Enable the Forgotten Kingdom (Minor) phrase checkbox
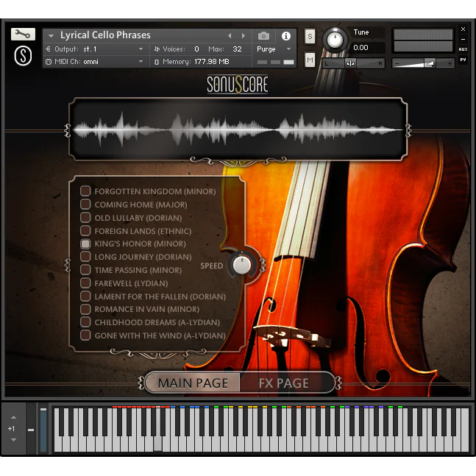This screenshot has width=476, height=476. [85, 191]
